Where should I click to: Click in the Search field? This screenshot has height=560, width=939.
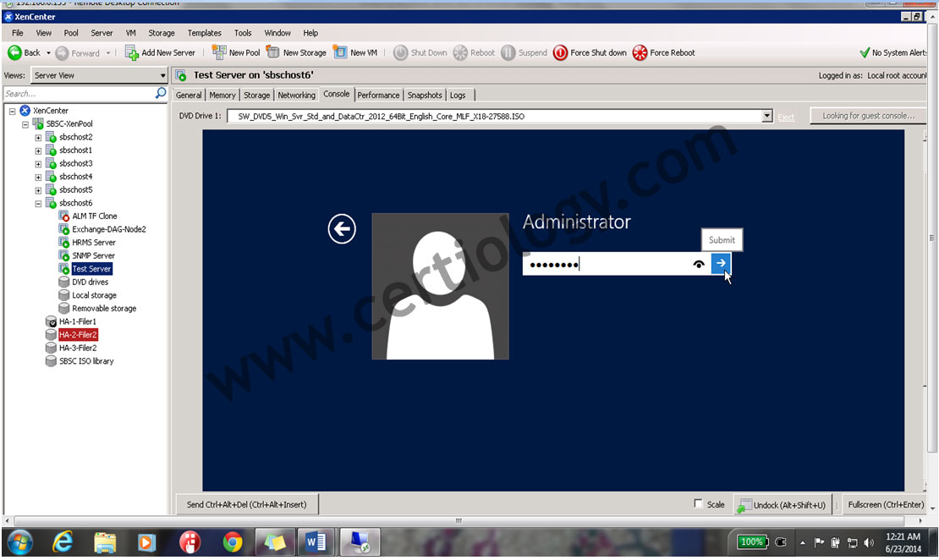[78, 93]
